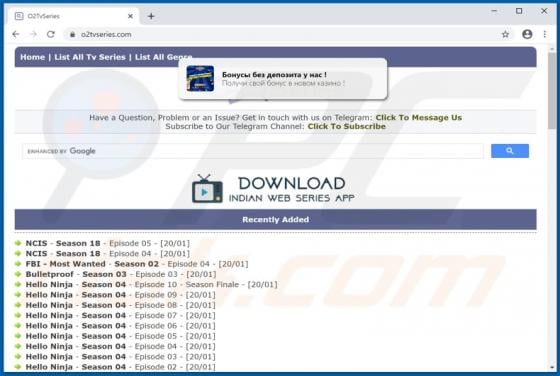Click green arrow beside FBI Most Wanted
Image resolution: width=560 pixels, height=376 pixels.
tap(18, 264)
